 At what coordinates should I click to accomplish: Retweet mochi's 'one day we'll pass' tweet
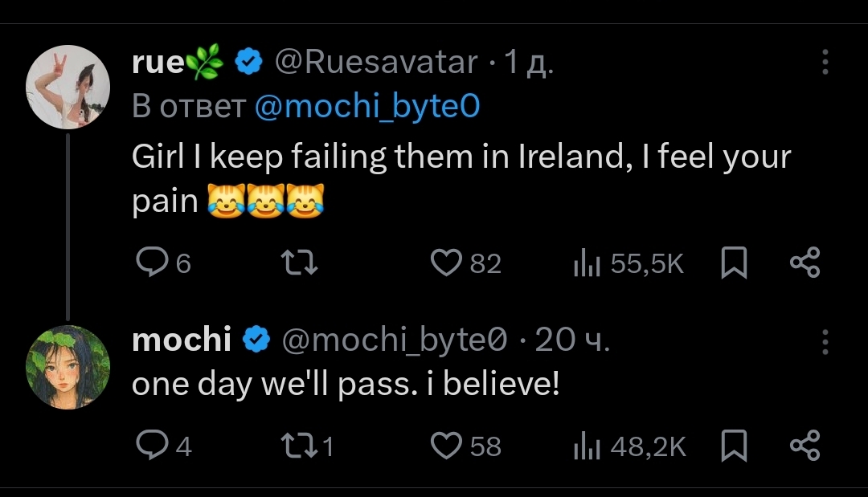click(300, 445)
